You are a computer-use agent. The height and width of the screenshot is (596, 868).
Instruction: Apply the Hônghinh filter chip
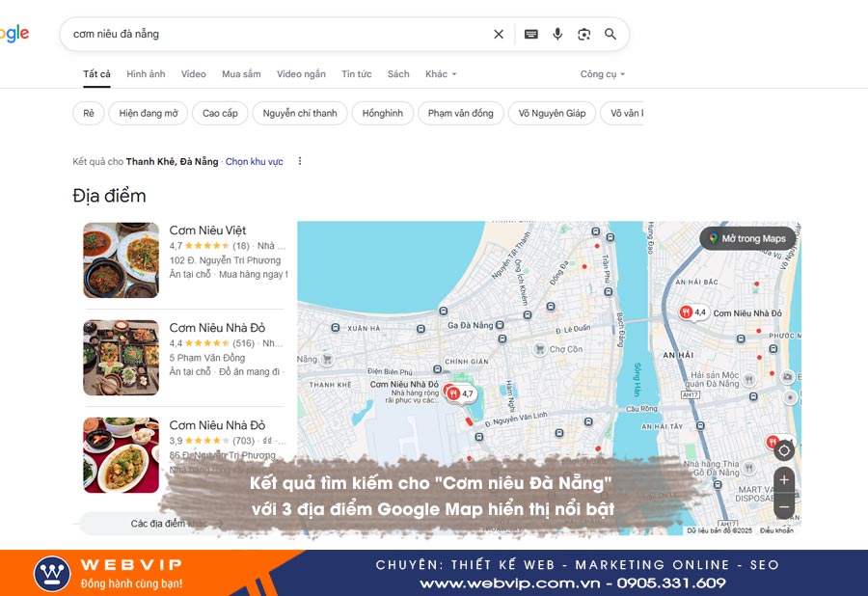click(383, 114)
